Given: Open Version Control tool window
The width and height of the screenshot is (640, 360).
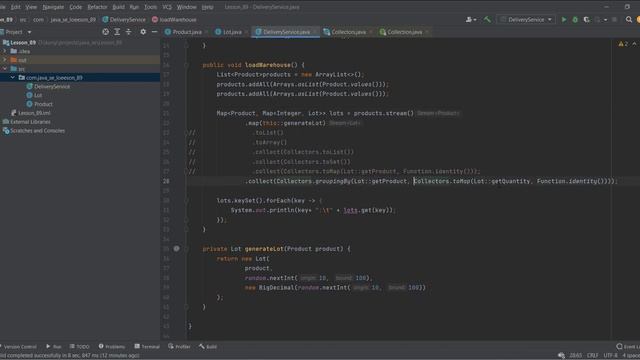Looking at the screenshot, I should pos(18,347).
